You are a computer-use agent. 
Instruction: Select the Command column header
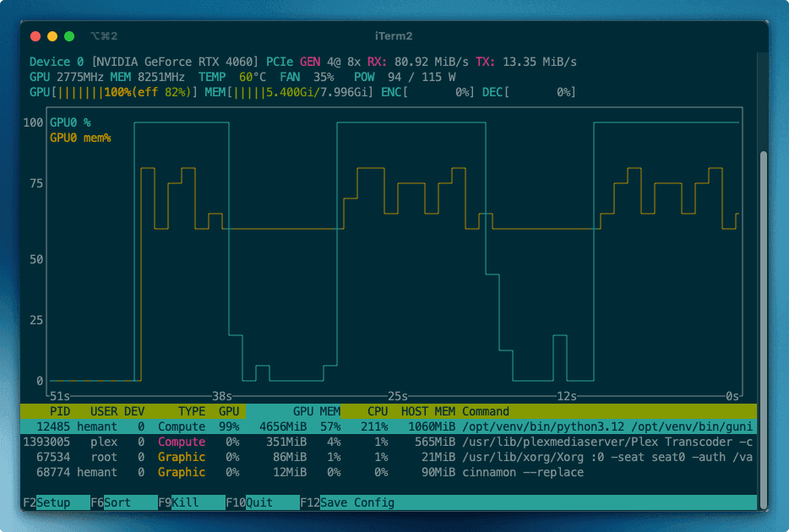pyautogui.click(x=486, y=411)
